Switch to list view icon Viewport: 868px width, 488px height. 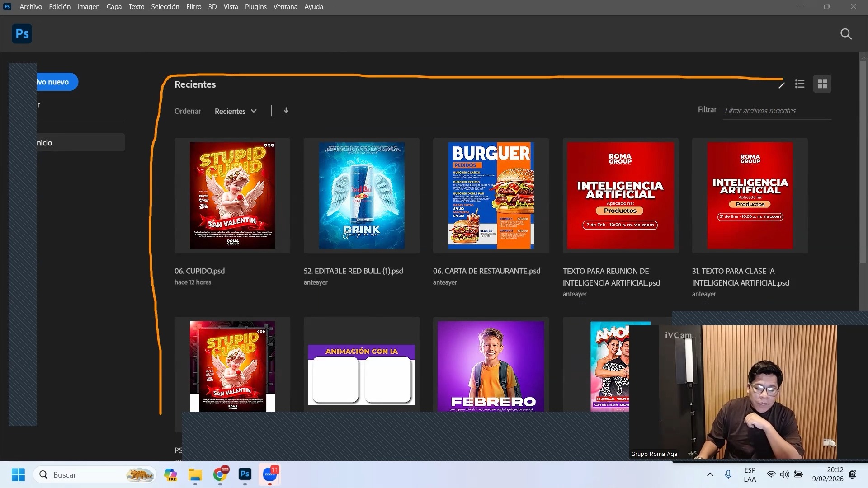point(800,84)
